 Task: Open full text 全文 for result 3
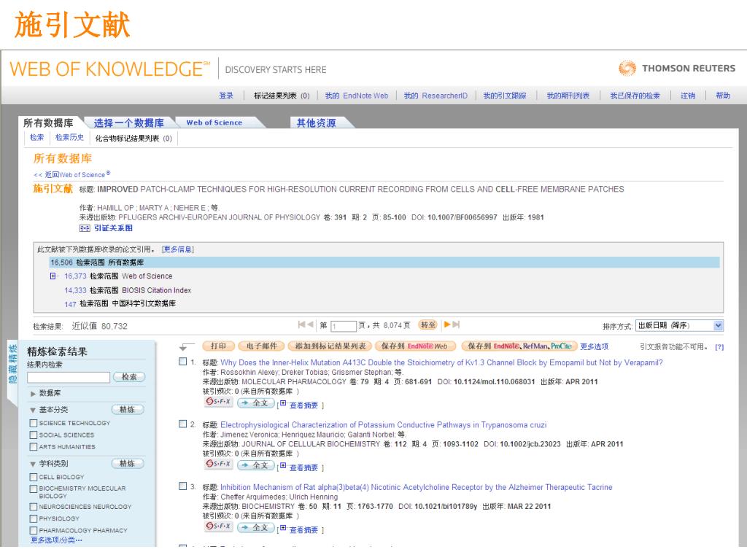(x=256, y=528)
